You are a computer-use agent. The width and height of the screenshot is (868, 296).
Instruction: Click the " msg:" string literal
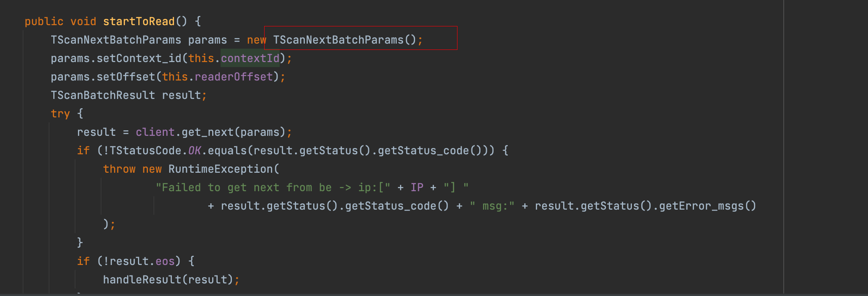click(x=492, y=206)
